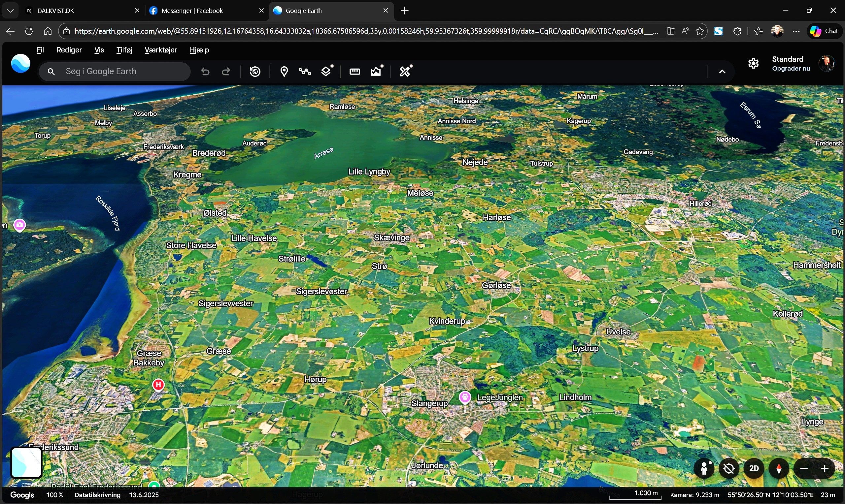Select the add placemark pin tool
Viewport: 845px width, 504px height.
coord(284,71)
